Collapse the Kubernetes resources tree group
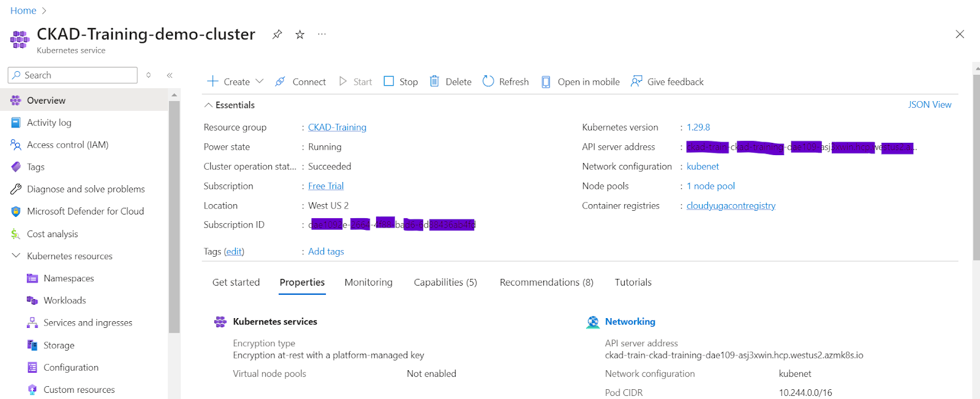 coord(16,256)
